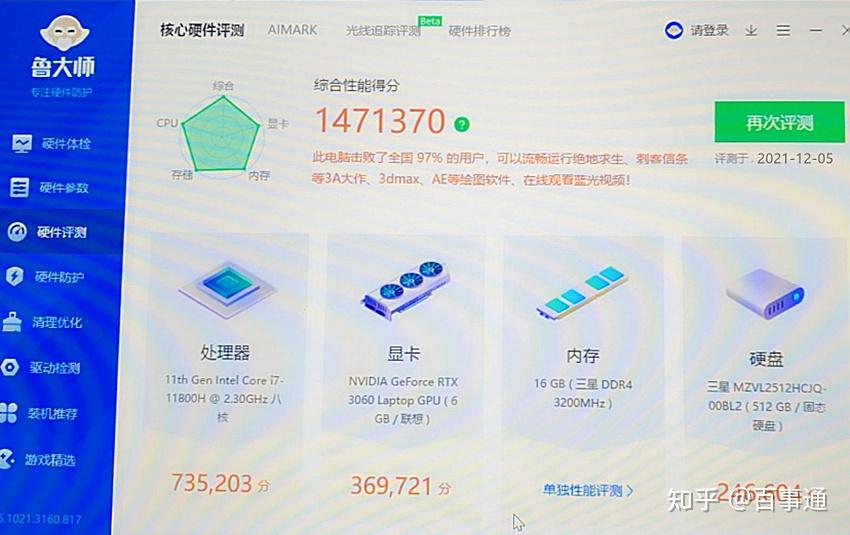Click processor score 735,203
This screenshot has width=850, height=535.
coord(212,483)
